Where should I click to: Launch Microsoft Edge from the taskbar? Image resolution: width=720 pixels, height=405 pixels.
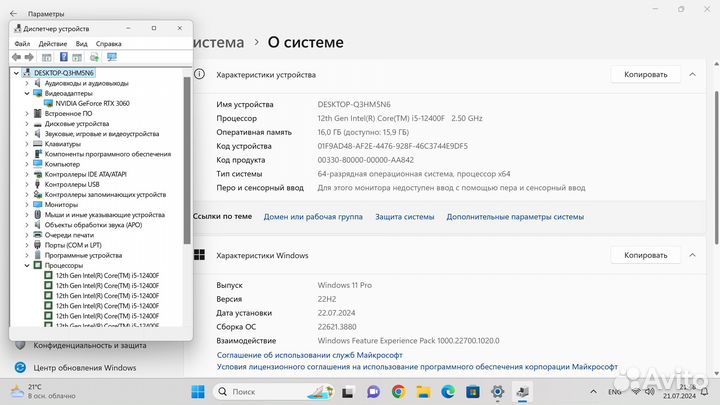click(448, 392)
